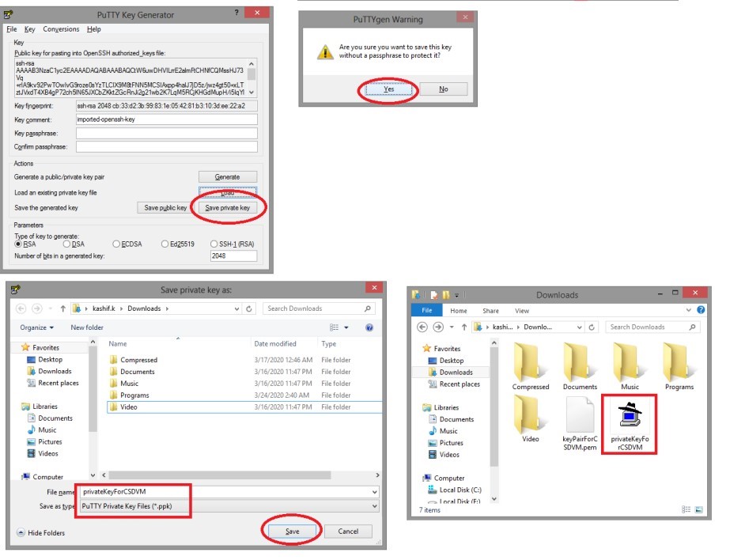Open Help menu in PuTTY Key Generator

(x=93, y=28)
